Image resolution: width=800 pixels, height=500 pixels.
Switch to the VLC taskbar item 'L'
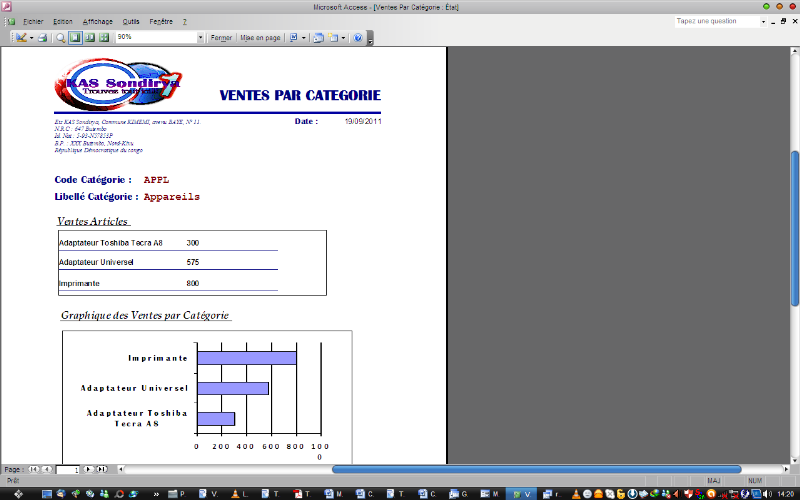point(240,494)
